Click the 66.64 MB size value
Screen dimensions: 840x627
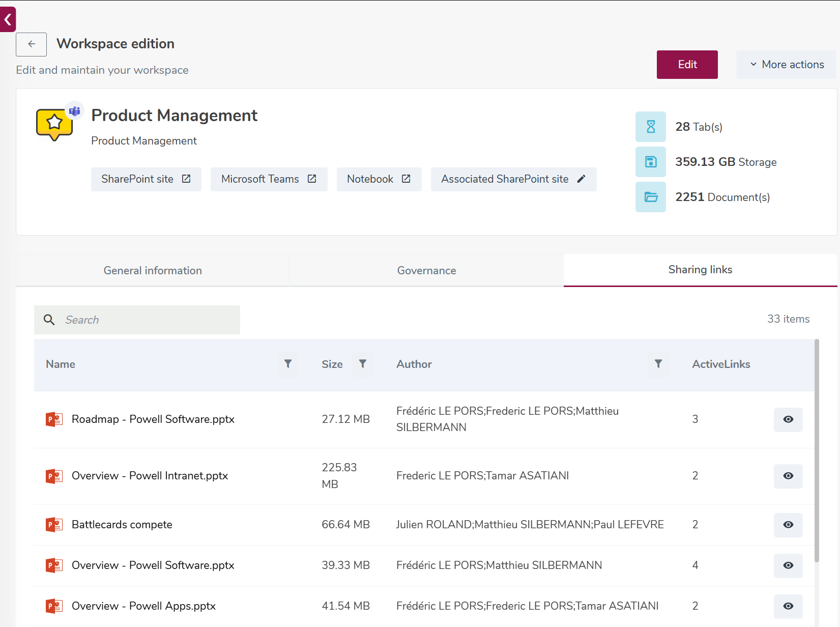point(346,525)
